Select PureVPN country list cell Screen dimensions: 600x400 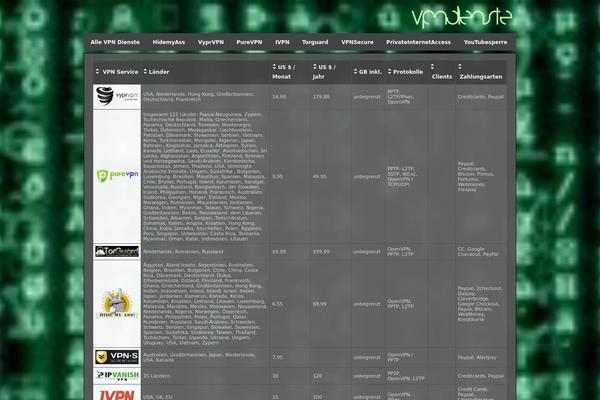point(205,176)
